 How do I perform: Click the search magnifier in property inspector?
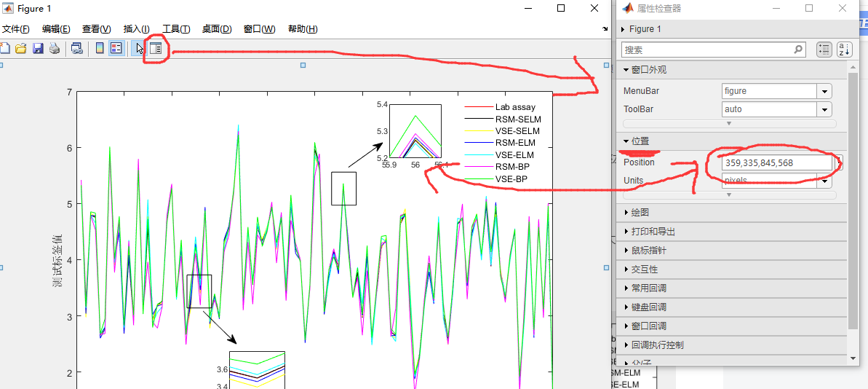pos(798,50)
